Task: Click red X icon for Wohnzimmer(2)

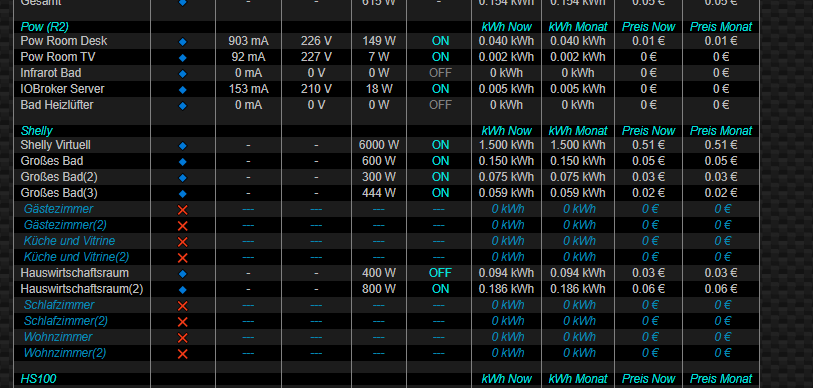Action: click(183, 354)
